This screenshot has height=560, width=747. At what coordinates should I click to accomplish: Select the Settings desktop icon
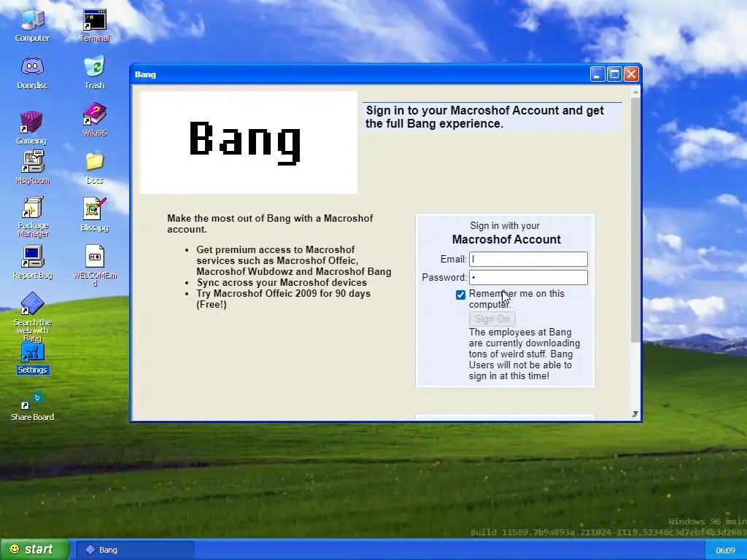[32, 358]
